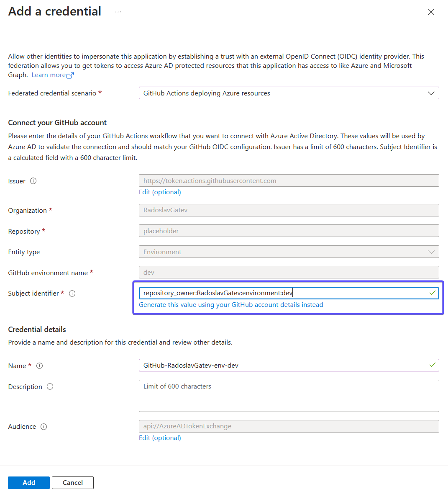Viewport: 448px width, 497px height.
Task: Click the external link icon after Learn more
Action: pos(69,75)
